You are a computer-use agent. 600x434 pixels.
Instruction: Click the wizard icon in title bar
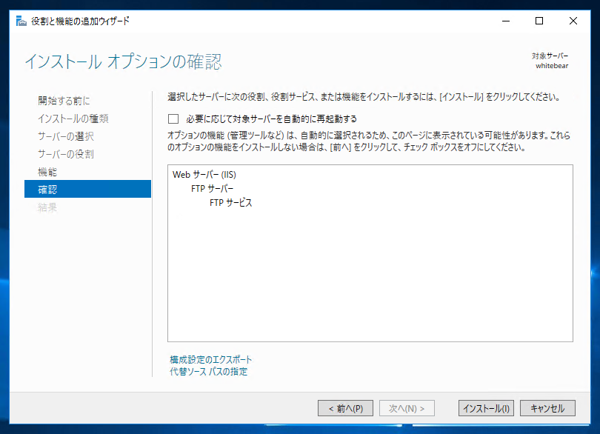21,21
